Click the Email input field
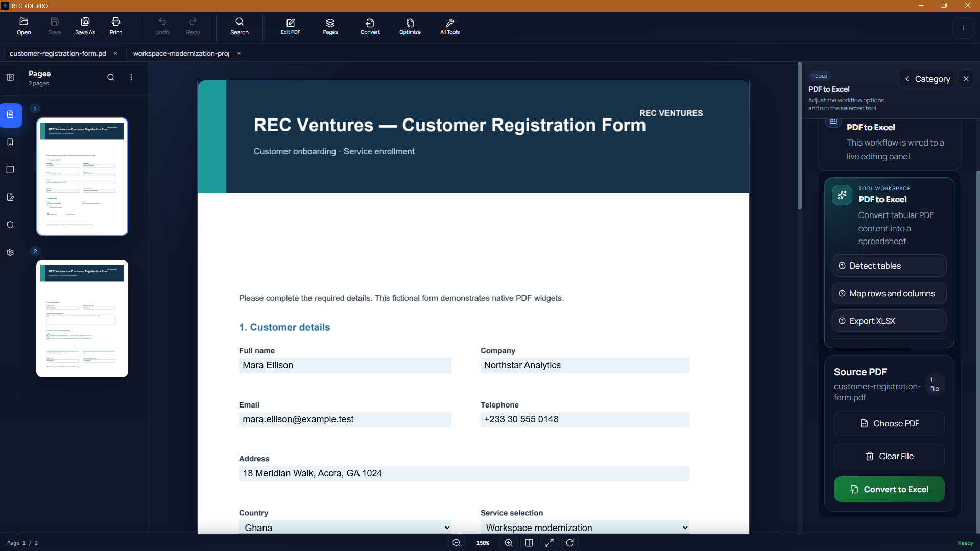Screen dimensions: 980x551 345,419
